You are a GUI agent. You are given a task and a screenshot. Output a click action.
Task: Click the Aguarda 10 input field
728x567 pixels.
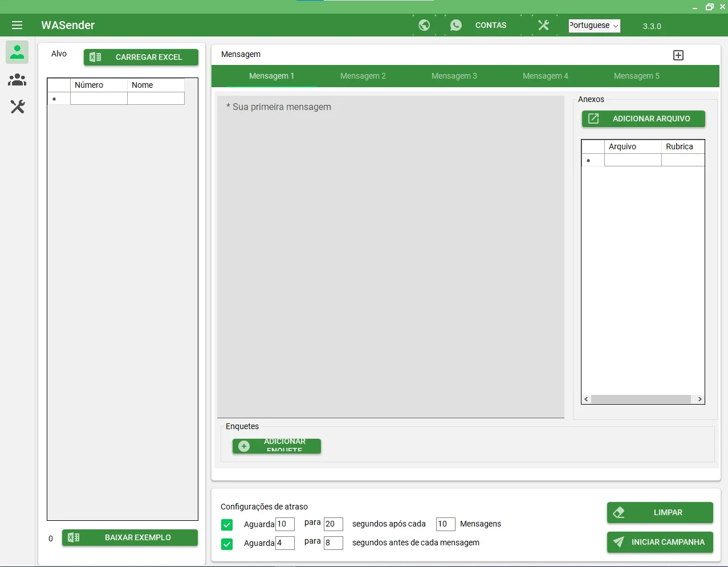coord(285,524)
